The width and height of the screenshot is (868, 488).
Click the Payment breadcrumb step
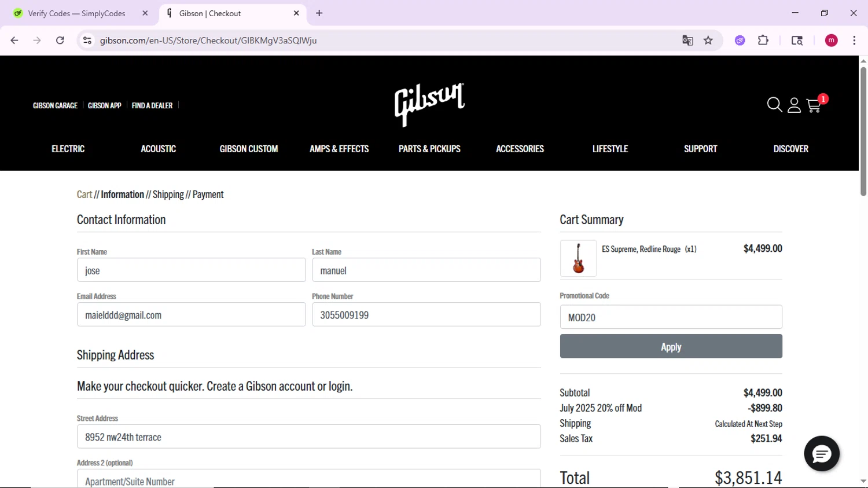click(x=208, y=195)
